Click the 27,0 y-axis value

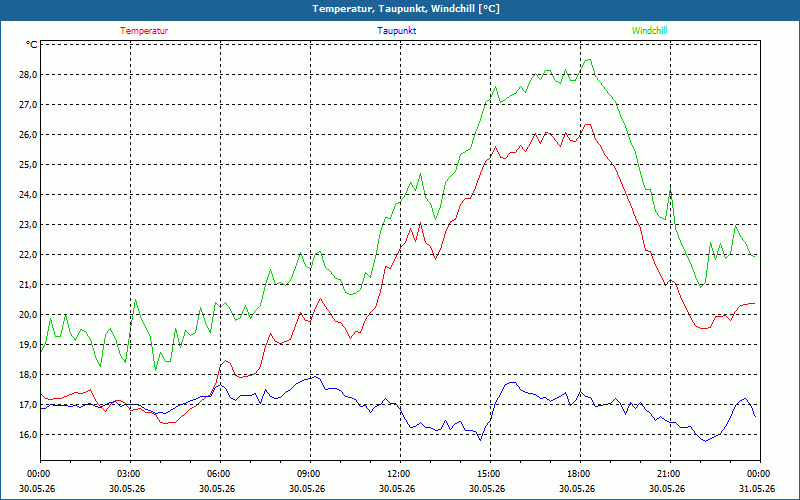[29, 105]
